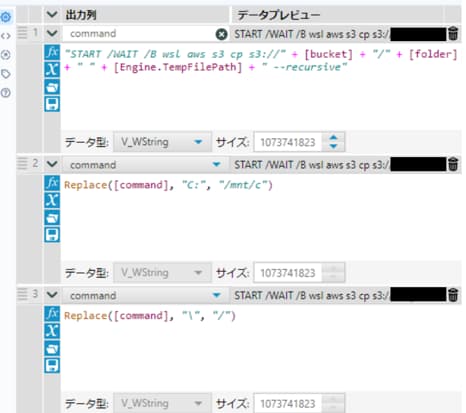Delete the first expression using its trash icon
The width and height of the screenshot is (466, 413).
coord(453,34)
